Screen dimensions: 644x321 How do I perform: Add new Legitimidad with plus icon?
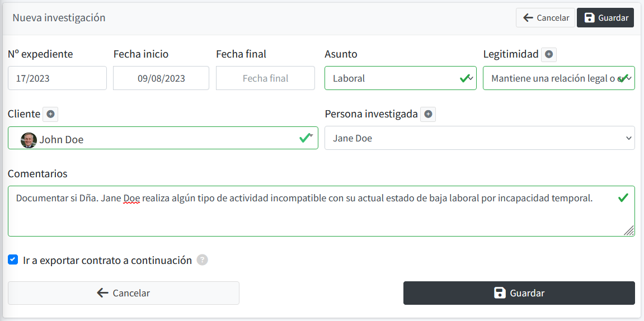point(549,54)
